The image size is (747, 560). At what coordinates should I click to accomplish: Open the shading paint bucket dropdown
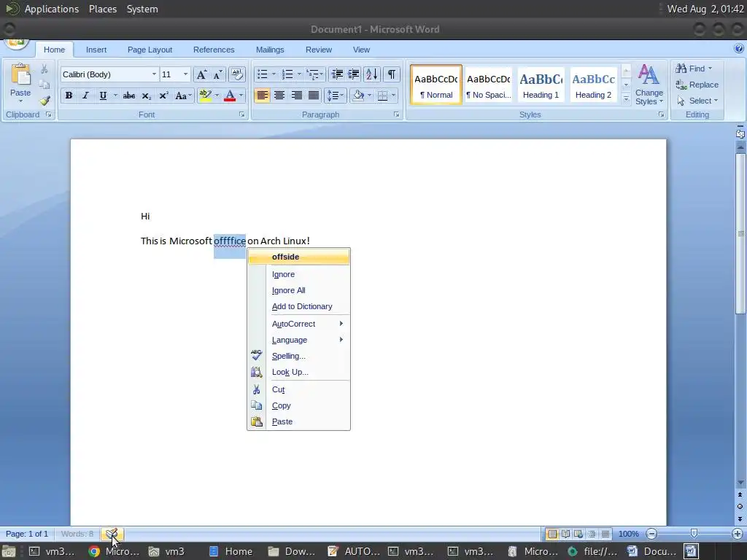369,96
